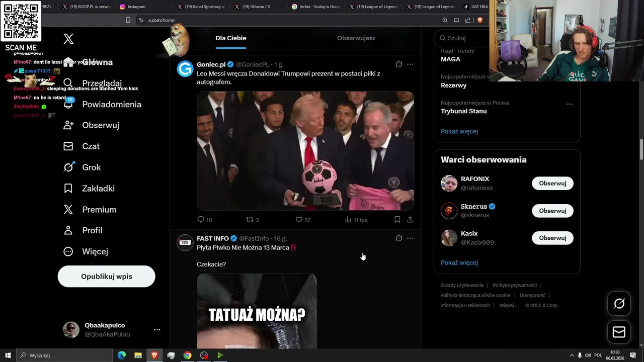Image resolution: width=644 pixels, height=362 pixels.
Task: Open Zasady użytkowania footer link
Action: coord(462,285)
